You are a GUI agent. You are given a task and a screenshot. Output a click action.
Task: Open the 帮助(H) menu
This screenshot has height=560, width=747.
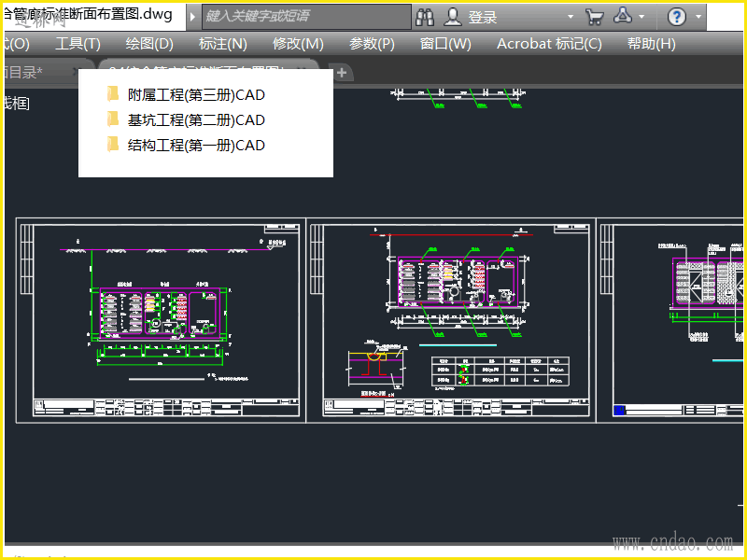(651, 44)
